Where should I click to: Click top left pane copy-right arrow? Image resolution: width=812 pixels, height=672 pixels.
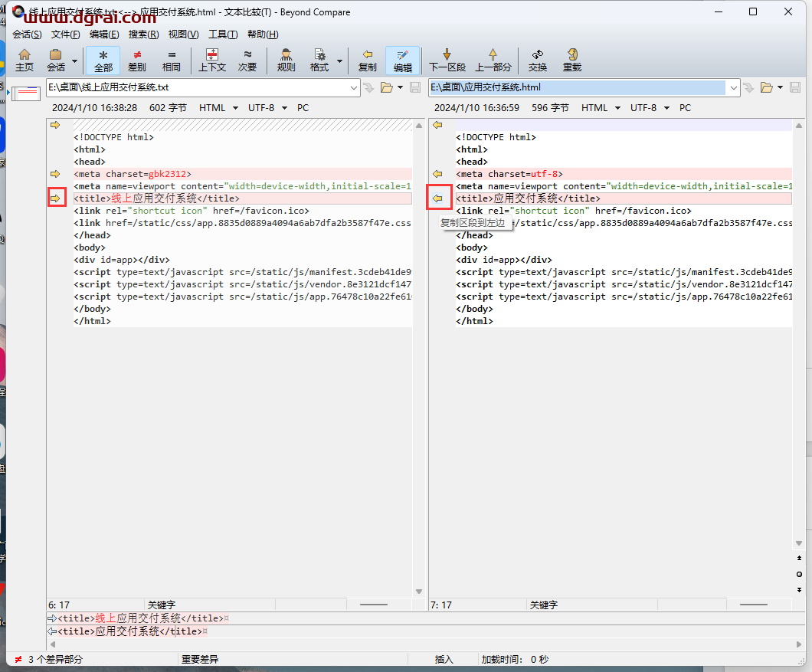click(x=55, y=125)
